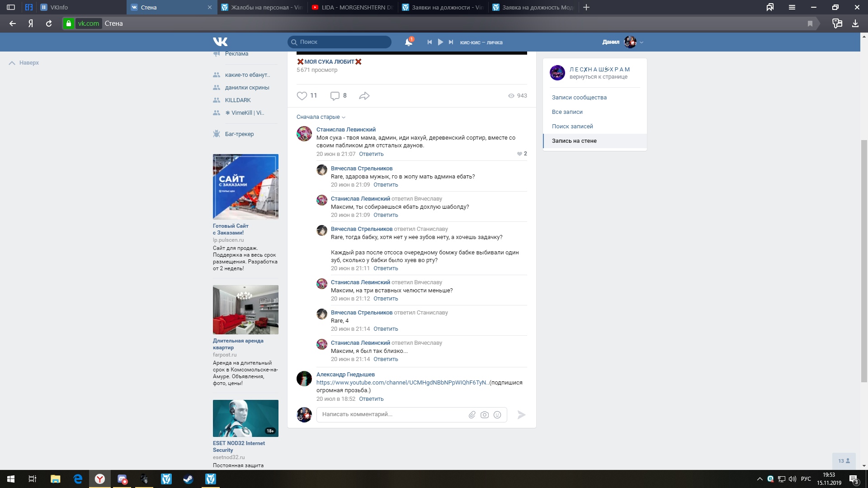Switch to Заявка на должность Мод tab
This screenshot has height=488, width=868.
pyautogui.click(x=533, y=7)
